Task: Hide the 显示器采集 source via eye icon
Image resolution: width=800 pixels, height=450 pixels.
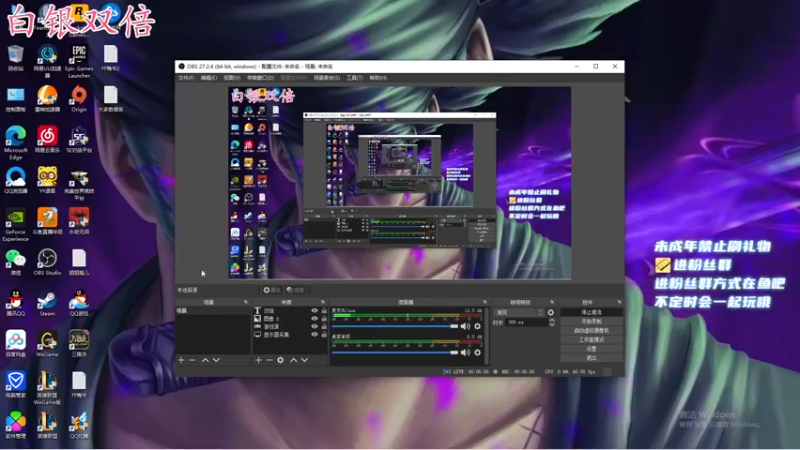Action: [x=314, y=335]
